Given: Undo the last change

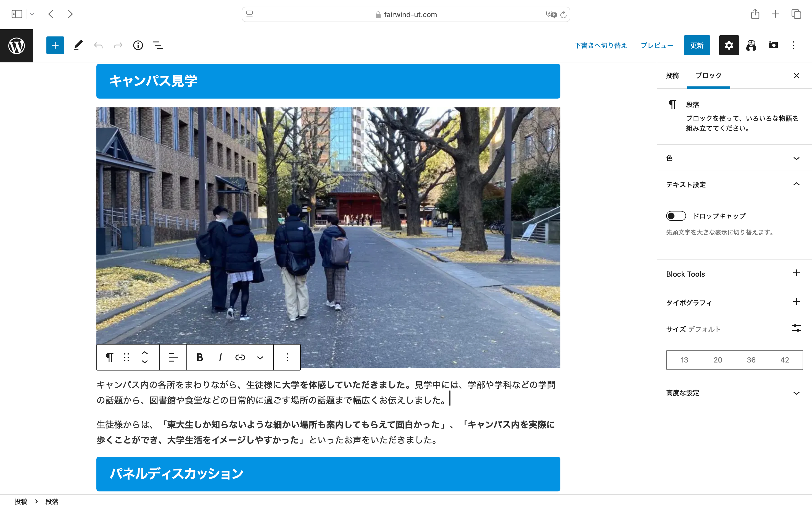Looking at the screenshot, I should (98, 45).
